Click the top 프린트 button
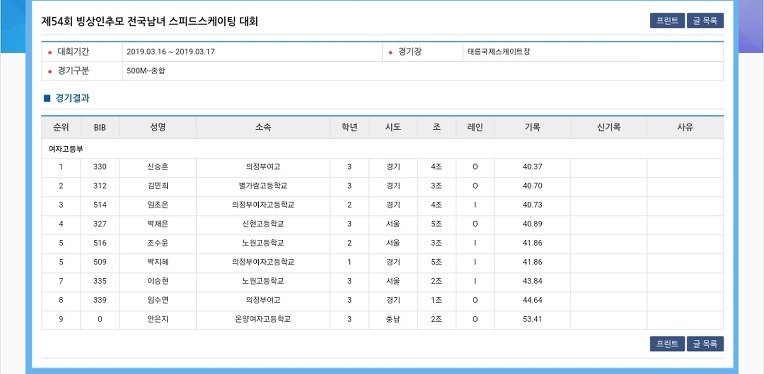 pyautogui.click(x=667, y=20)
